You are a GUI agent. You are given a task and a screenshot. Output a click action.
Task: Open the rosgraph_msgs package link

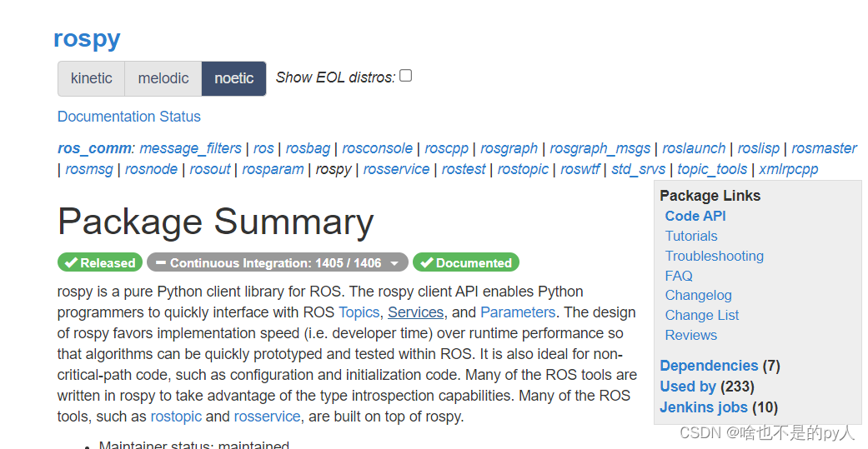[600, 148]
